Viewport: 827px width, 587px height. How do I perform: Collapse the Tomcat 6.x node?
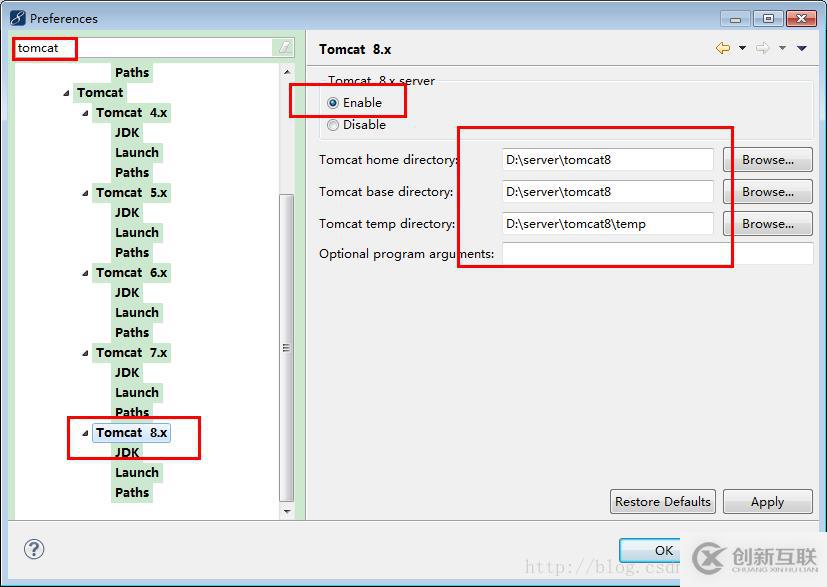[85, 273]
